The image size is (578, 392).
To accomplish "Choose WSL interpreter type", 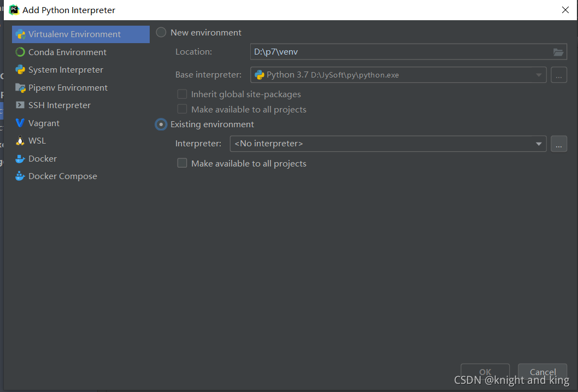I will click(81, 141).
